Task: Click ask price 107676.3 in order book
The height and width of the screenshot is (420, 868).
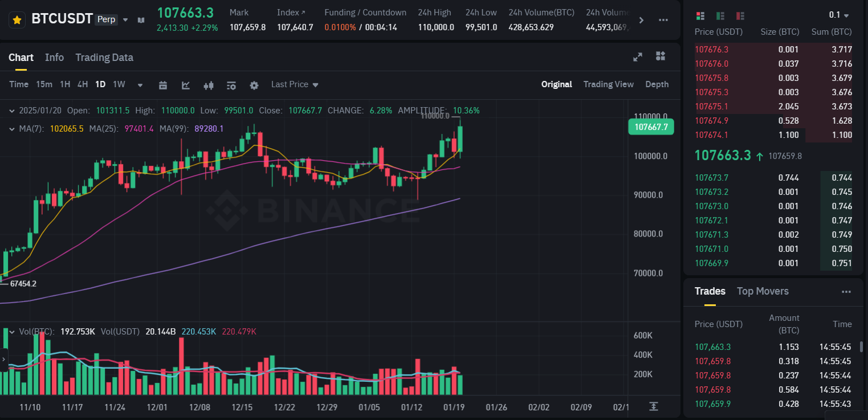Action: click(711, 50)
